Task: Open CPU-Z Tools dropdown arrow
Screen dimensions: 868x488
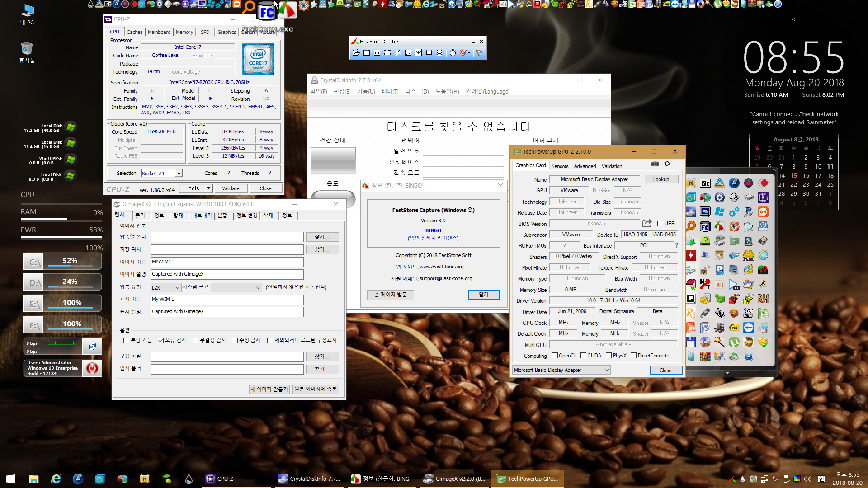Action: pyautogui.click(x=208, y=188)
